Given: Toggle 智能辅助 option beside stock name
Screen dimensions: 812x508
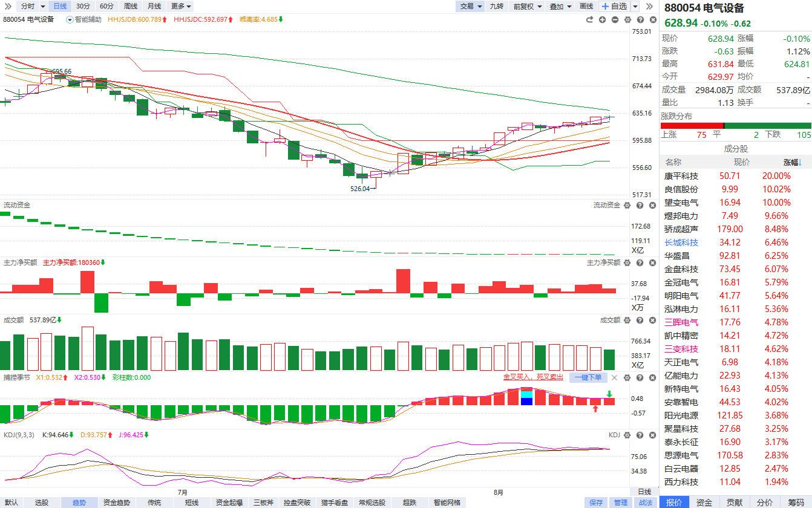Looking at the screenshot, I should (83, 19).
